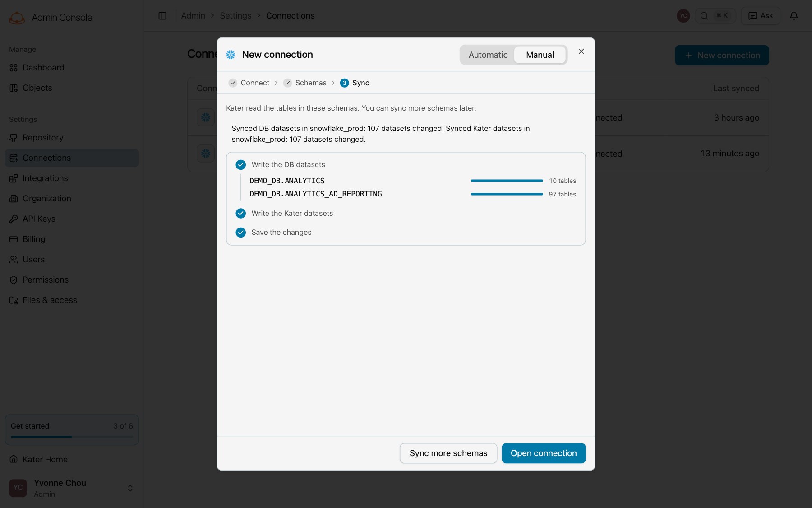
Task: Click the check icon beside Write the Kater datasets
Action: [241, 213]
